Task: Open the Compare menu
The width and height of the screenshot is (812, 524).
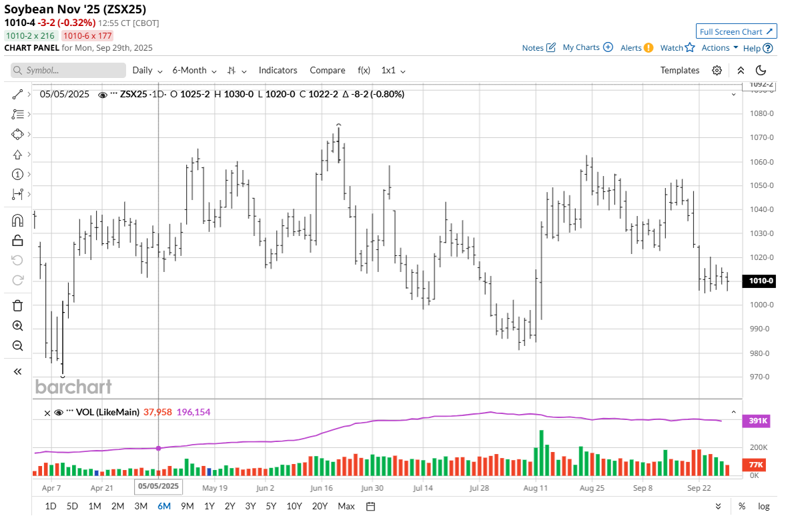Action: [x=328, y=70]
